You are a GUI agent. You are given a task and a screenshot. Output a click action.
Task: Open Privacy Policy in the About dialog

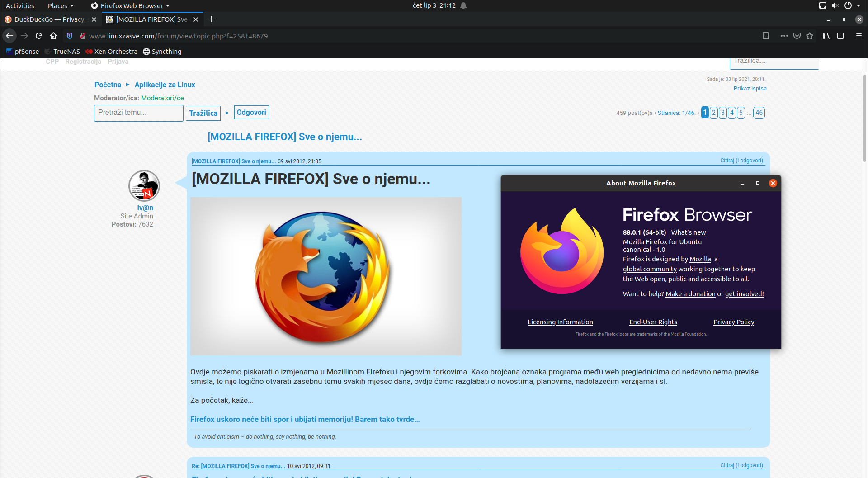734,322
